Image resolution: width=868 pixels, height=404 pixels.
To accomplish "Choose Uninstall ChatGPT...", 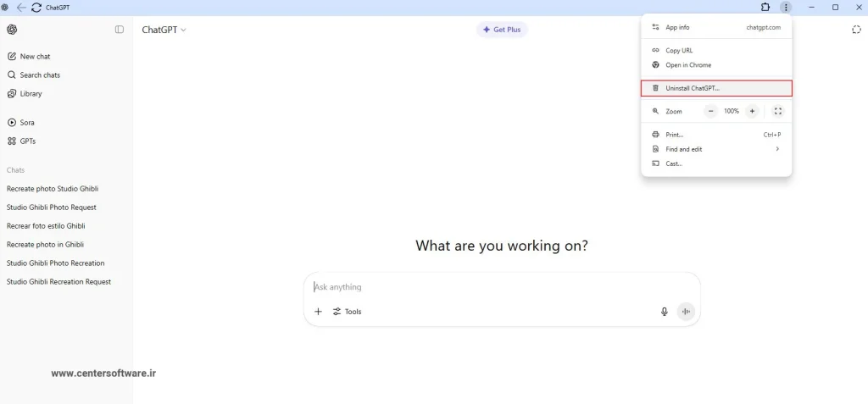I will (716, 88).
